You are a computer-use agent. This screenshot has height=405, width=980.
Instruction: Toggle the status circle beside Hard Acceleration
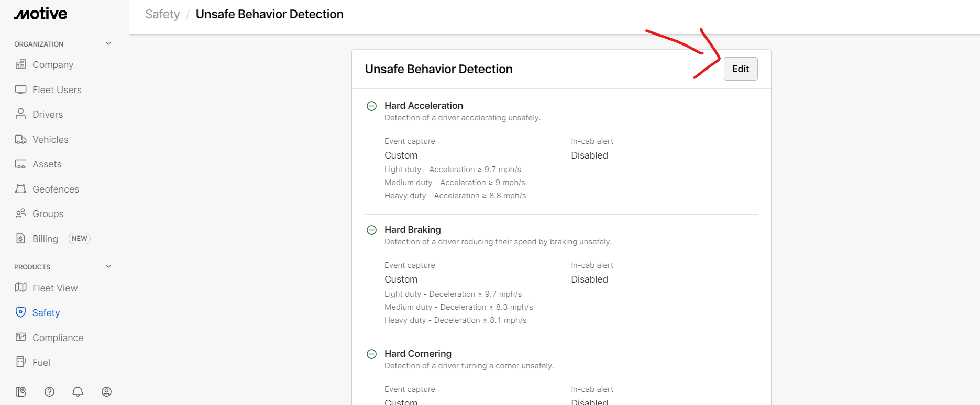point(371,106)
